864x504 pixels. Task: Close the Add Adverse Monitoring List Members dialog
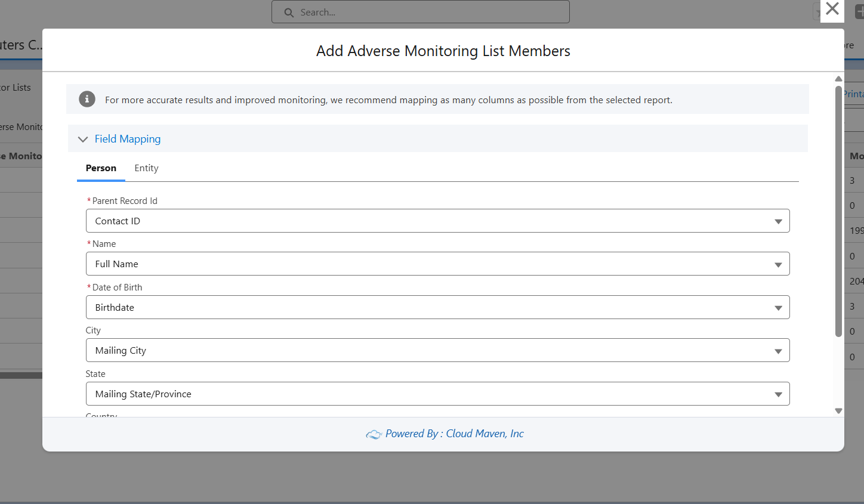(832, 9)
